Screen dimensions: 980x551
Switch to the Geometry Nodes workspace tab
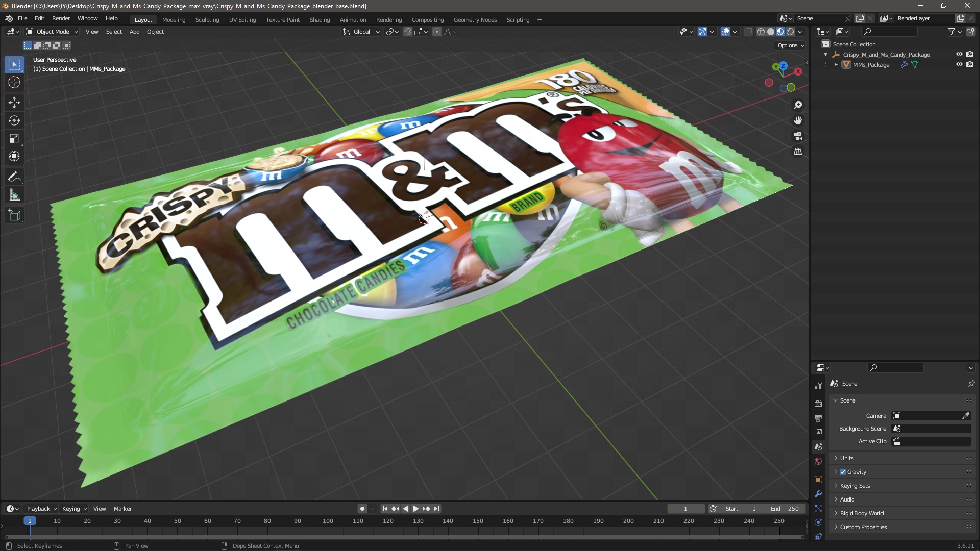pyautogui.click(x=475, y=20)
